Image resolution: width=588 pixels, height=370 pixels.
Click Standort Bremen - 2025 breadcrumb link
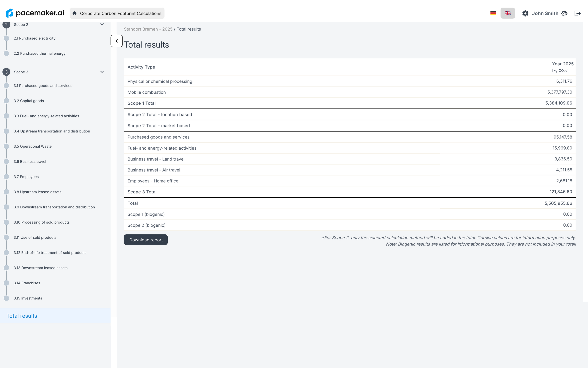[148, 29]
